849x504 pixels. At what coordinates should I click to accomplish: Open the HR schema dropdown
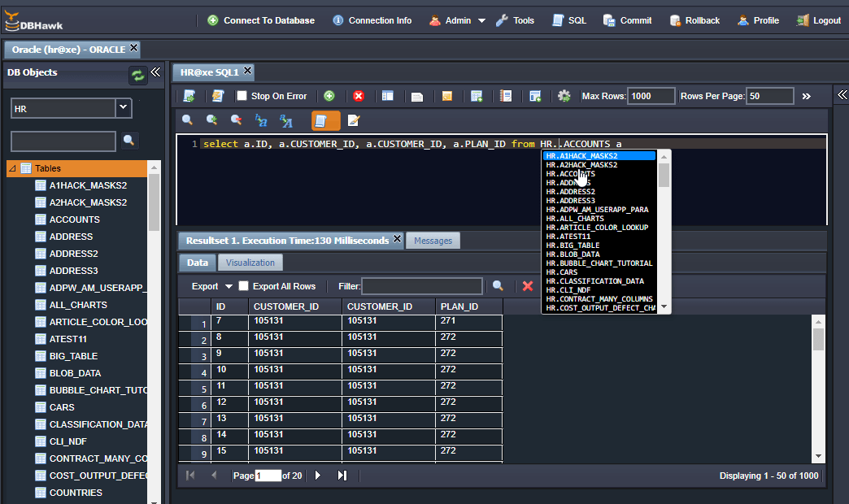tap(124, 107)
